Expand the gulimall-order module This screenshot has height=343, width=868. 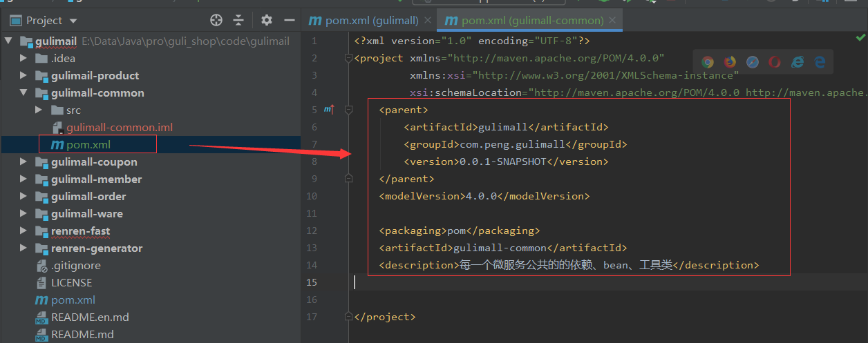pos(23,196)
